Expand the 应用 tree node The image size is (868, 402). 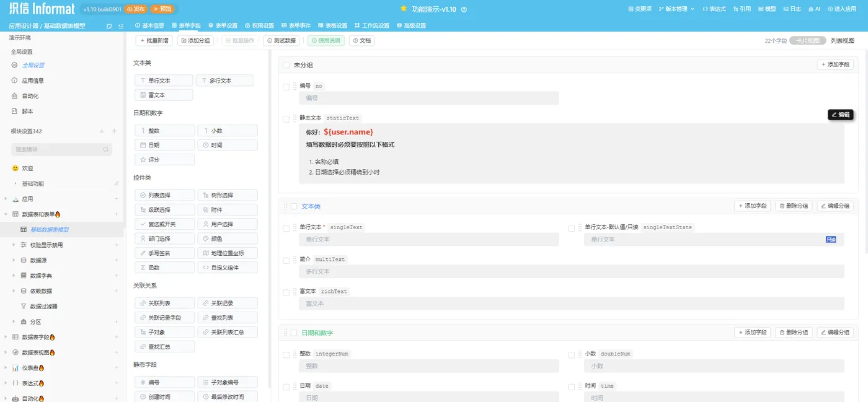6,199
